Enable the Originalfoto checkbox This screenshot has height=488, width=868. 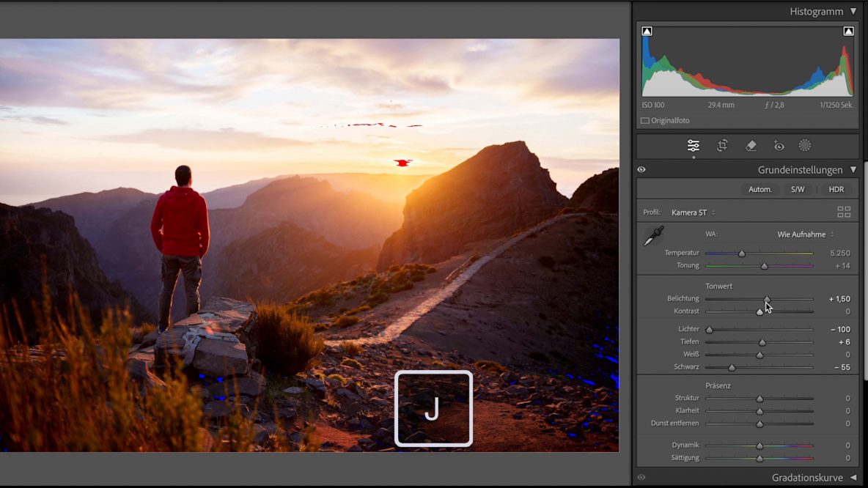pos(645,121)
